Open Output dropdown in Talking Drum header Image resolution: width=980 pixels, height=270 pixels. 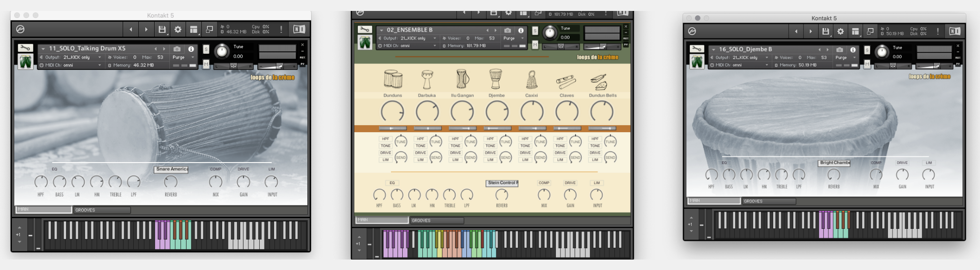coord(71,57)
